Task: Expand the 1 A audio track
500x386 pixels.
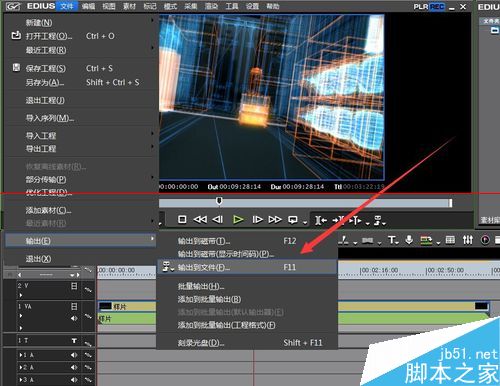Action: pos(21,355)
